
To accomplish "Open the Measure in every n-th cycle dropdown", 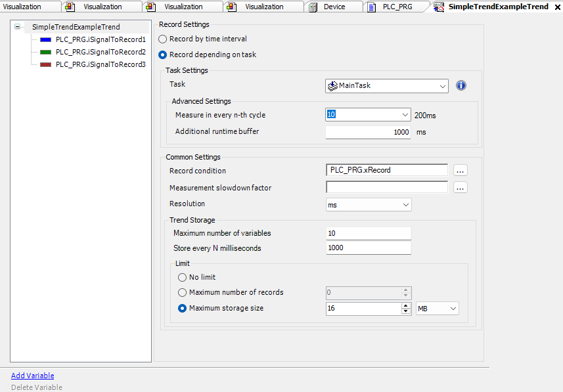I will (x=406, y=114).
